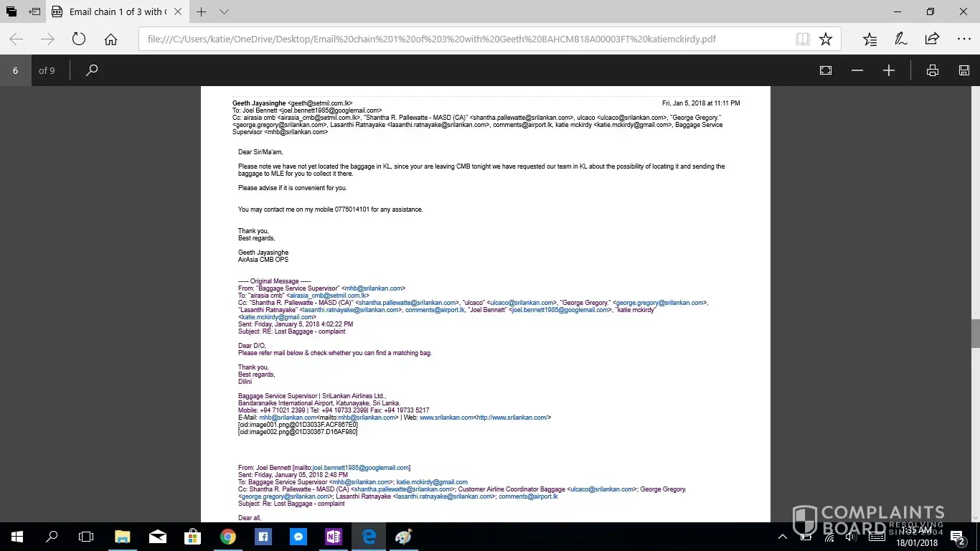
Task: Click the 'of 9' page count text
Action: (47, 70)
